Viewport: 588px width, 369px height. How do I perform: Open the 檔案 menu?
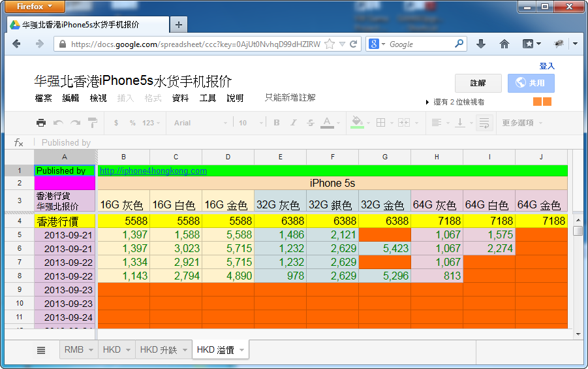[44, 98]
